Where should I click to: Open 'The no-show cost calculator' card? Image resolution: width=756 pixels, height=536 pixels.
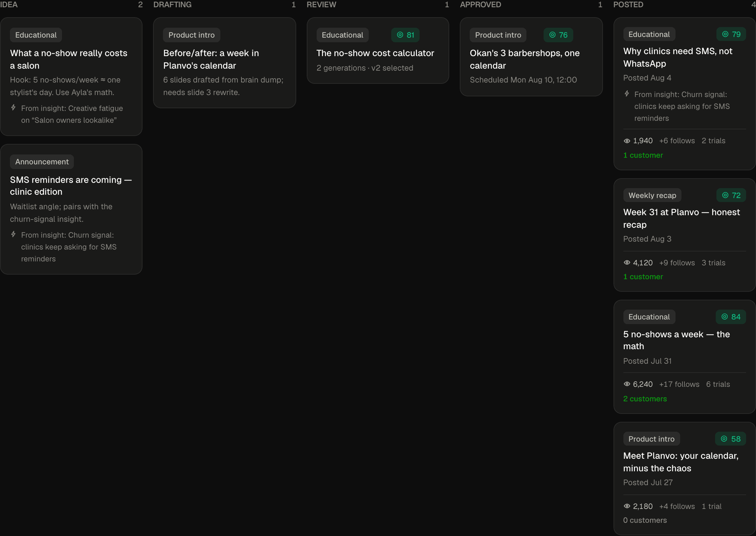378,50
